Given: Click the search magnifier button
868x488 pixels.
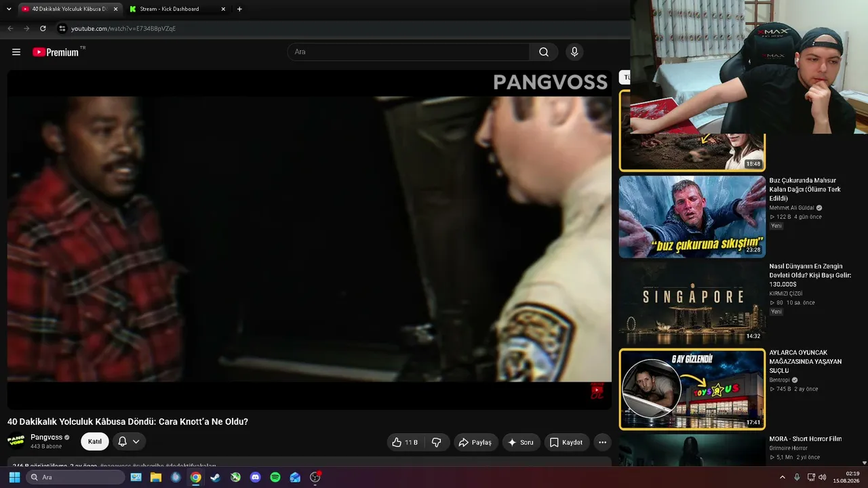Looking at the screenshot, I should (544, 52).
